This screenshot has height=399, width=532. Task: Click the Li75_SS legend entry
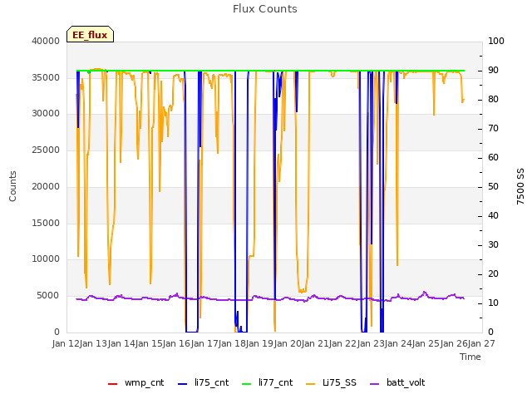click(331, 382)
